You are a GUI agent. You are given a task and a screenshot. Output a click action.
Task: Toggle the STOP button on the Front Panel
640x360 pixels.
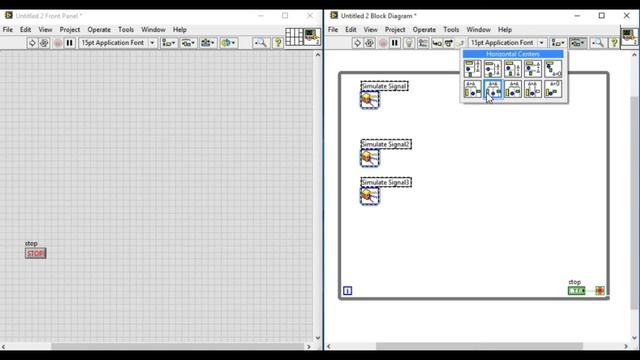pyautogui.click(x=36, y=253)
